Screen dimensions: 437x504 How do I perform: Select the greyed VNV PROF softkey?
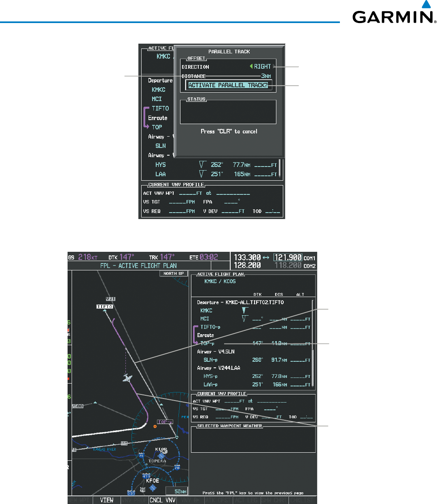(x=134, y=500)
